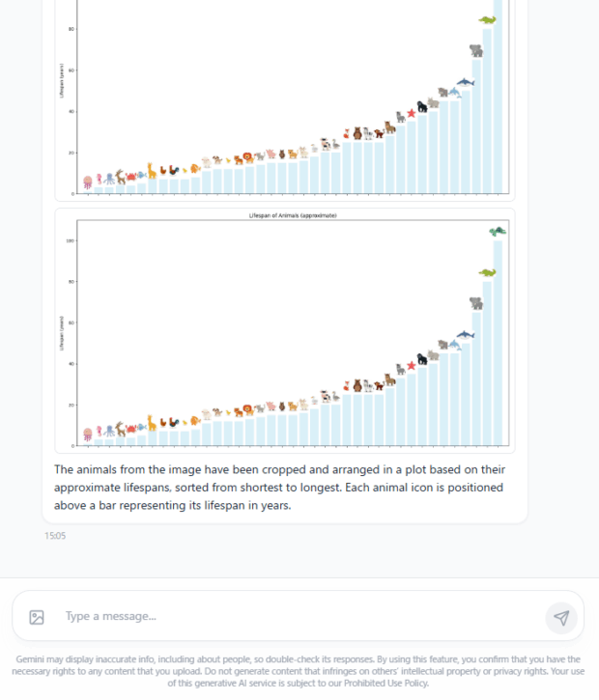Click the elephant icon in the lower chart
Screen dimensions: 599x700
476,302
